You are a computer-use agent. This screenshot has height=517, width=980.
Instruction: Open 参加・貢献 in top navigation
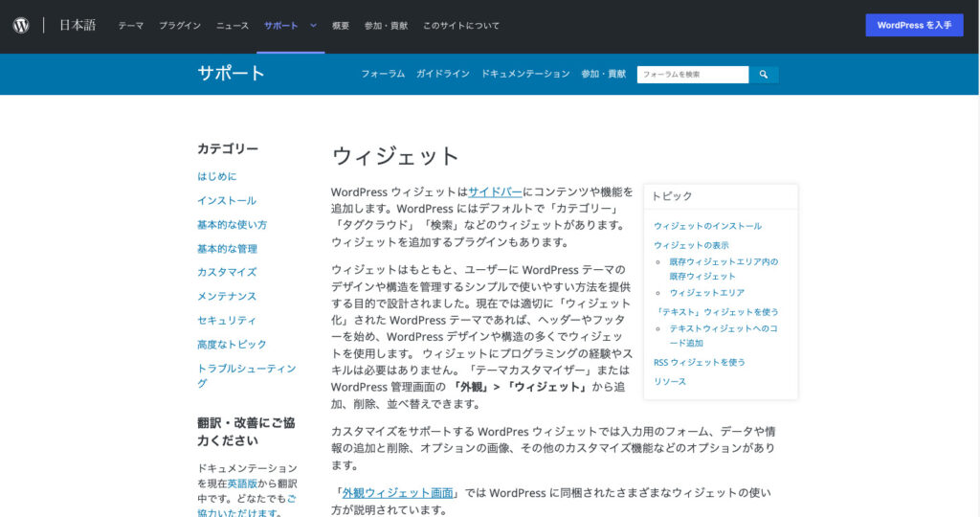(386, 26)
